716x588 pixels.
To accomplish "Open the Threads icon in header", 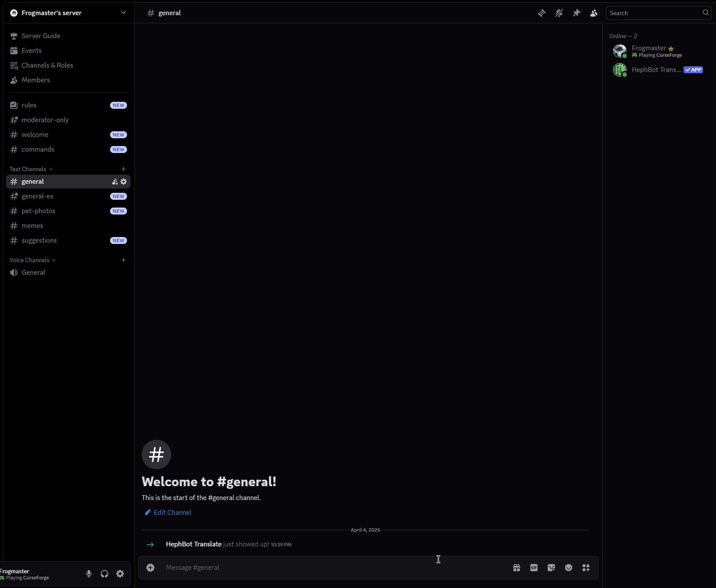I will click(541, 13).
